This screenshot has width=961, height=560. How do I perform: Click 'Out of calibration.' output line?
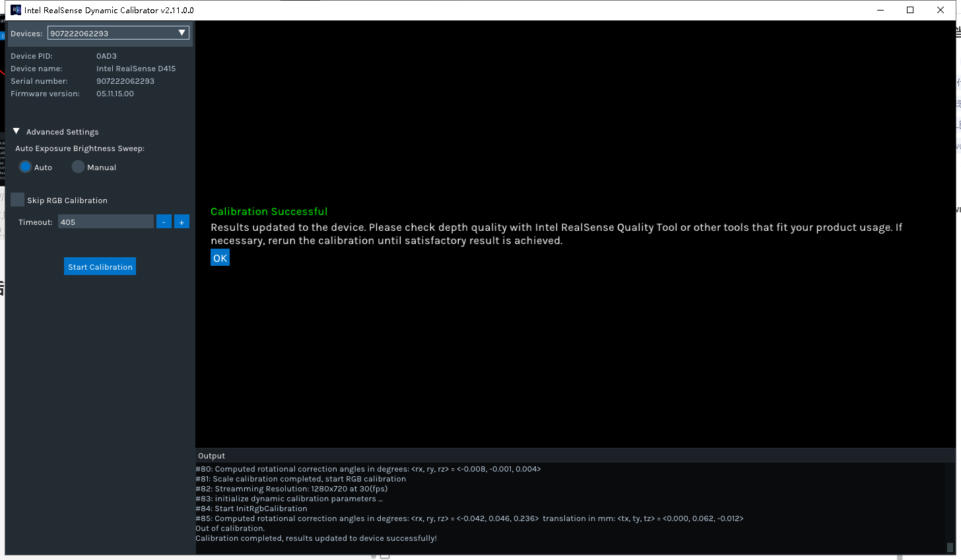click(230, 528)
